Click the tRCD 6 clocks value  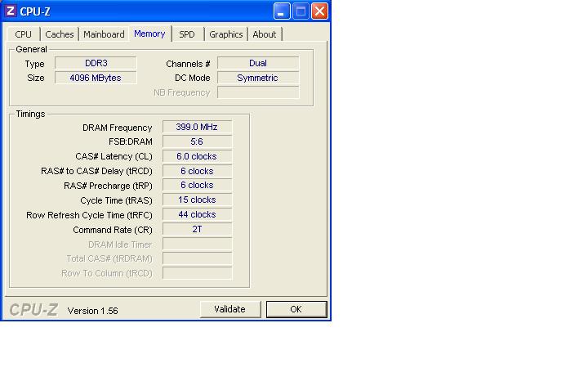click(x=198, y=171)
